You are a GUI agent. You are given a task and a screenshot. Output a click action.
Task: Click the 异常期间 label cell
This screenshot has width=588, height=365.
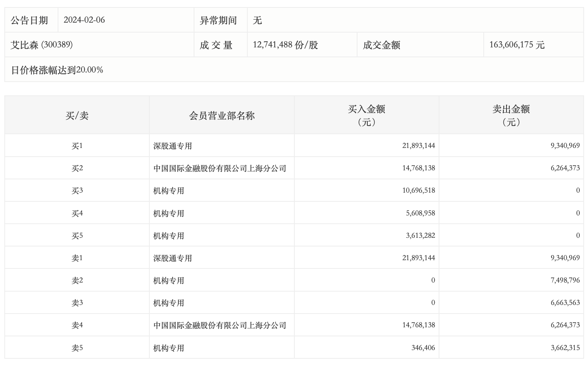tap(218, 20)
